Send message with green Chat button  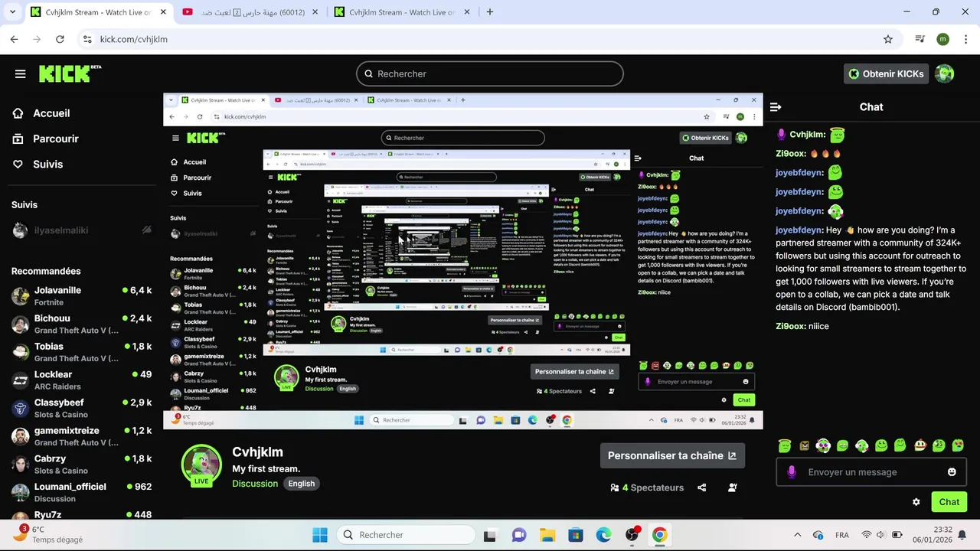click(x=949, y=502)
